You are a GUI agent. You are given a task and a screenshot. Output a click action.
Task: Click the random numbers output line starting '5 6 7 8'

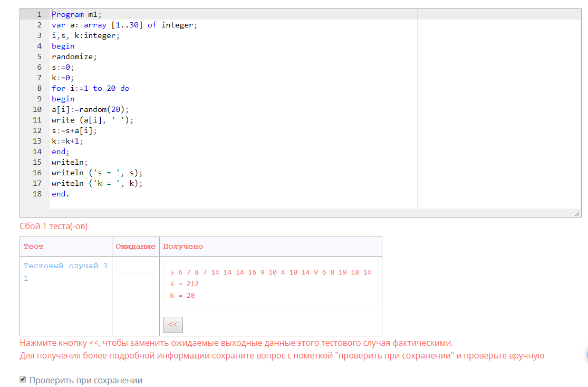tap(271, 272)
